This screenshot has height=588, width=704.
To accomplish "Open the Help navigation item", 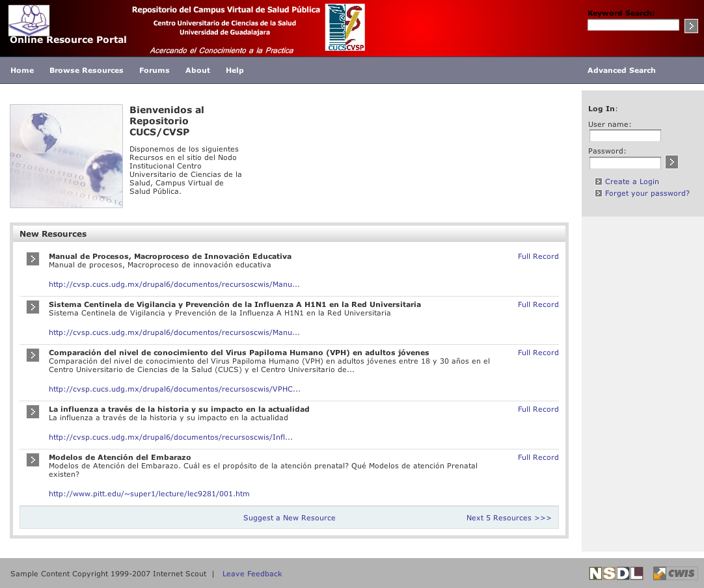I will pyautogui.click(x=234, y=70).
